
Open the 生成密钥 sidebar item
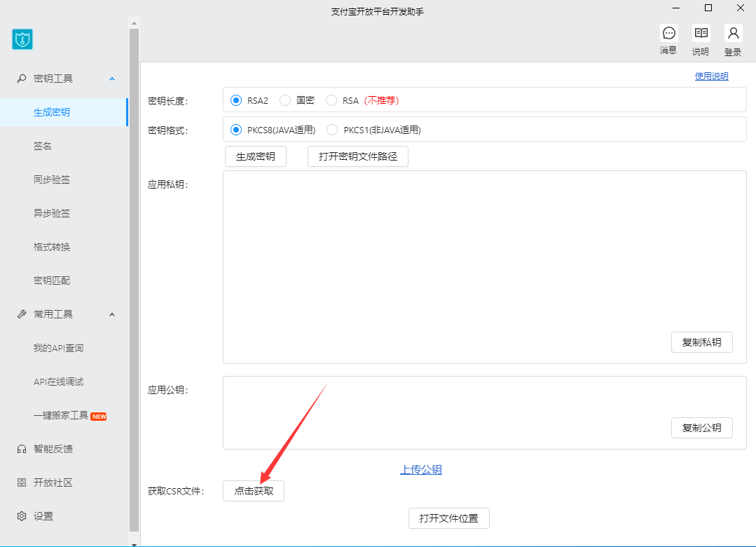(x=64, y=112)
